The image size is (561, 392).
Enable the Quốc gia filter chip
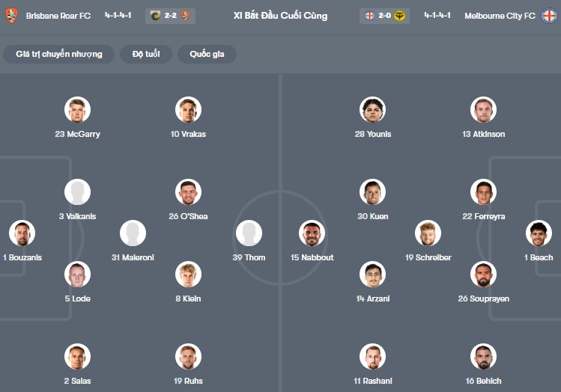pos(207,54)
